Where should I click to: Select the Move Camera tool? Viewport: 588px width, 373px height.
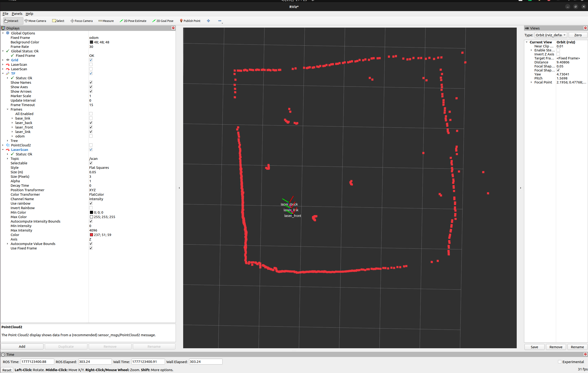click(35, 21)
